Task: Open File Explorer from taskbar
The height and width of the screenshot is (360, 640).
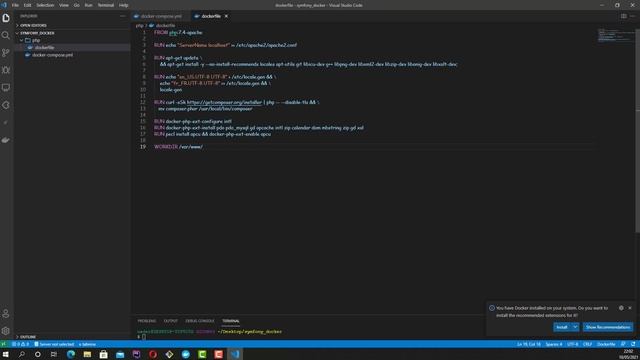Action: coord(87,354)
